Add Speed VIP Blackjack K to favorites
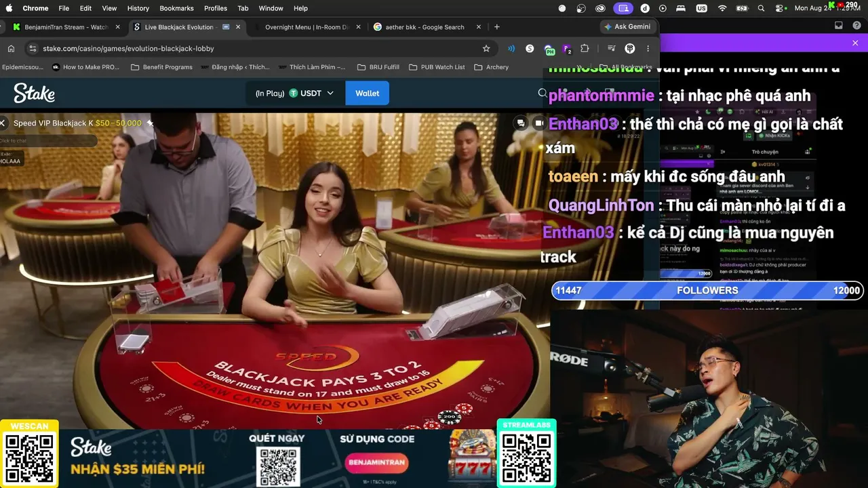 point(150,123)
